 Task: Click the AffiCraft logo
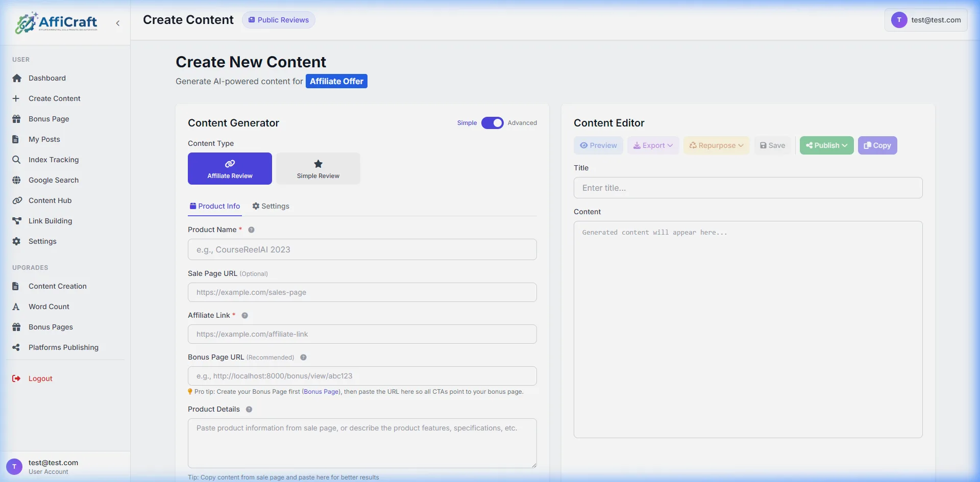(x=56, y=22)
